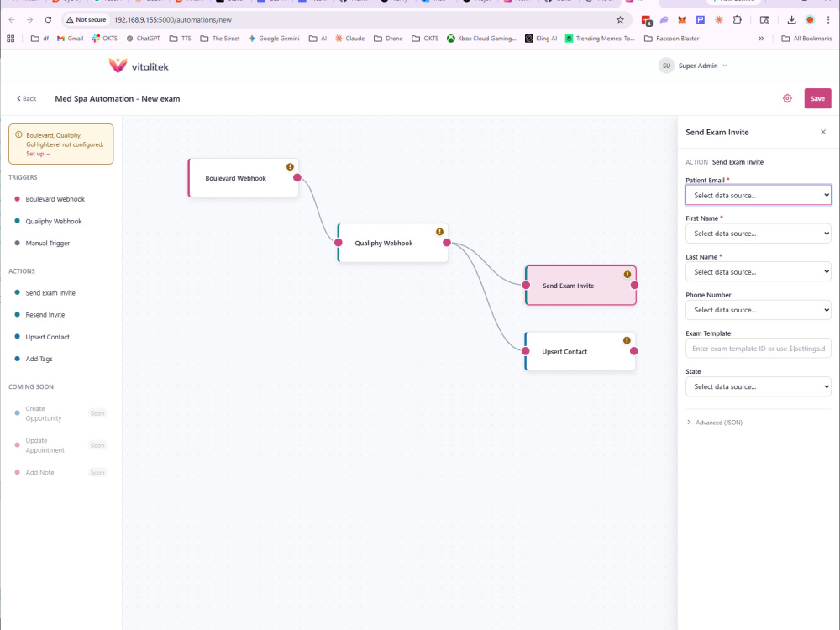
Task: Open the Kling AI bookmark
Action: coord(541,39)
